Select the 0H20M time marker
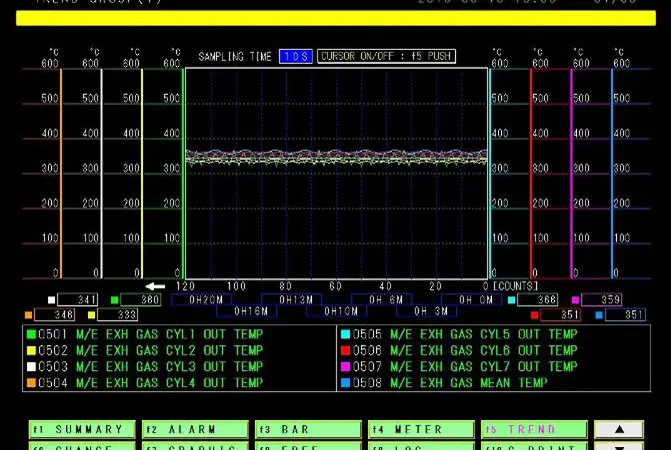Viewport: 671px width, 450px height. tap(202, 300)
